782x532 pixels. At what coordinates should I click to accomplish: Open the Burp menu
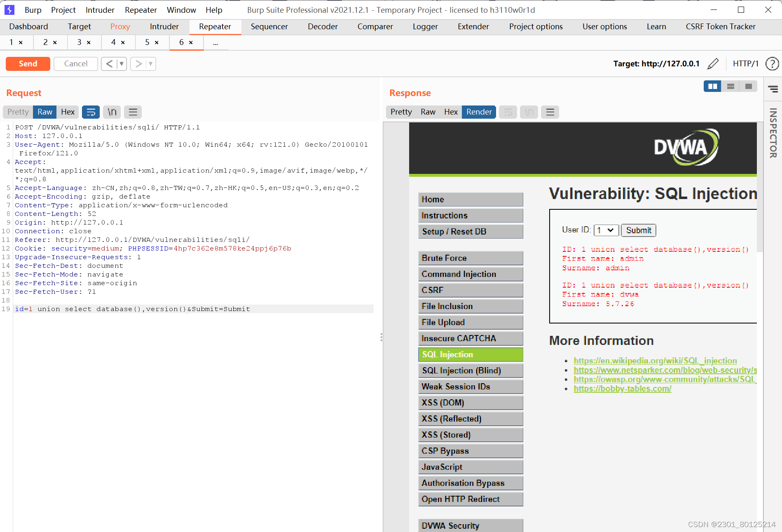pos(33,10)
